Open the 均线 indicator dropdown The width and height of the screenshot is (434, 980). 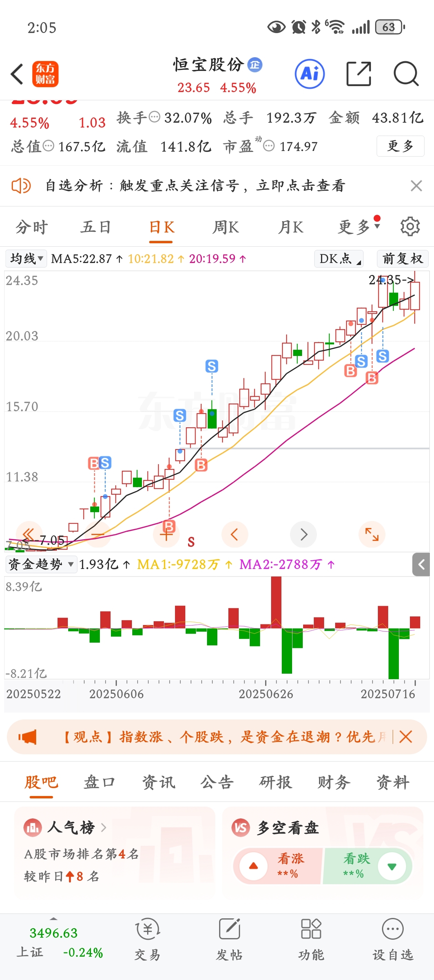click(26, 259)
